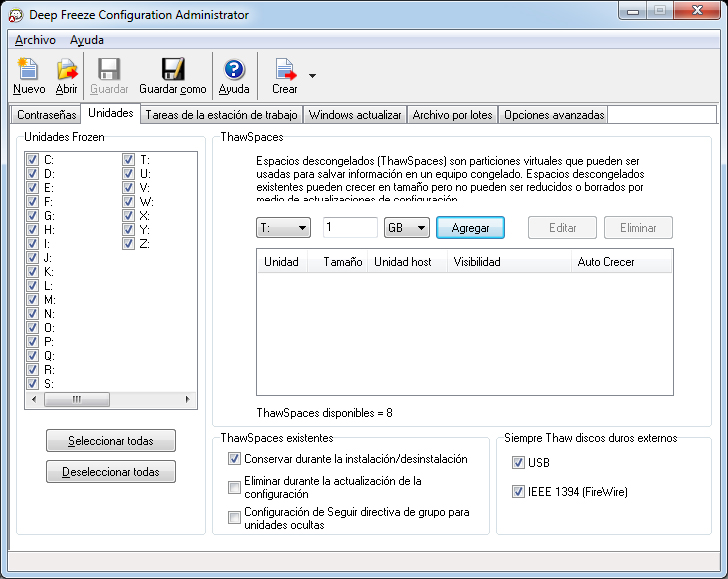The width and height of the screenshot is (728, 579).
Task: Click the drive list left scroll arrow
Action: click(33, 399)
